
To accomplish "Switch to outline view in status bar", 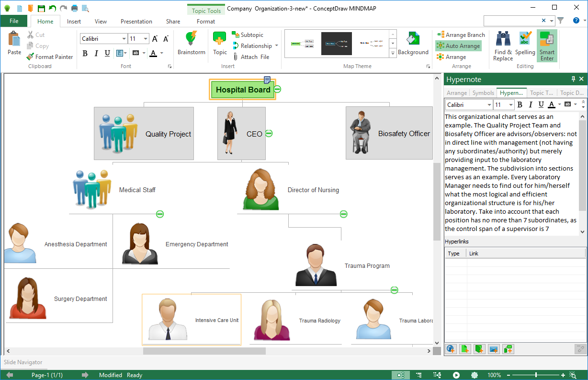I will [418, 375].
